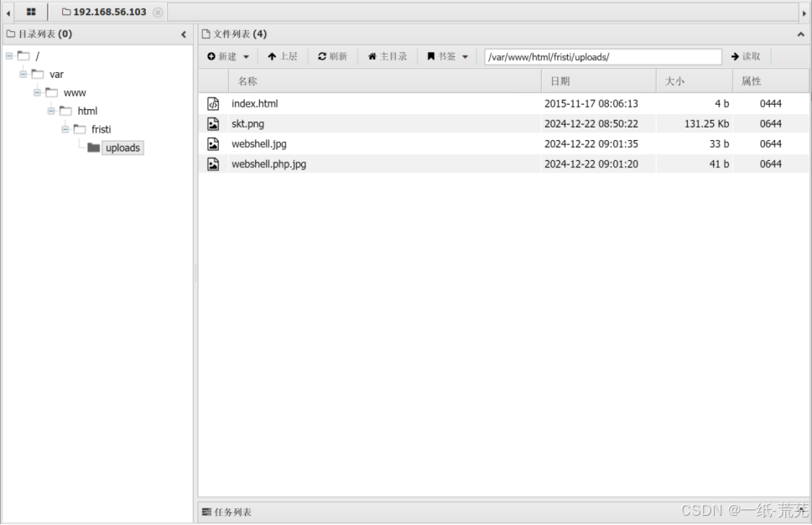
Task: Click date 2015-11-17 08:06:13
Action: coord(591,103)
